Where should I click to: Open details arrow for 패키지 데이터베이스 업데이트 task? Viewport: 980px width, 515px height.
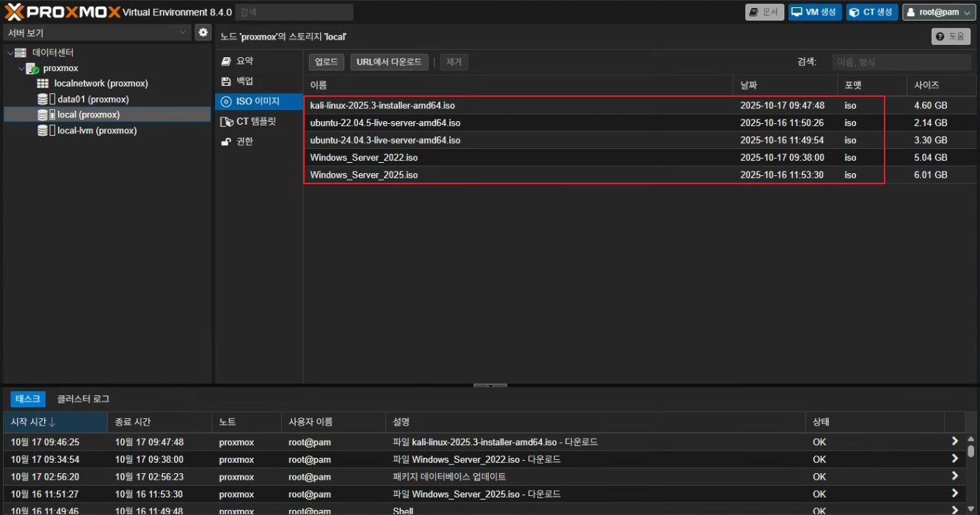tap(954, 477)
